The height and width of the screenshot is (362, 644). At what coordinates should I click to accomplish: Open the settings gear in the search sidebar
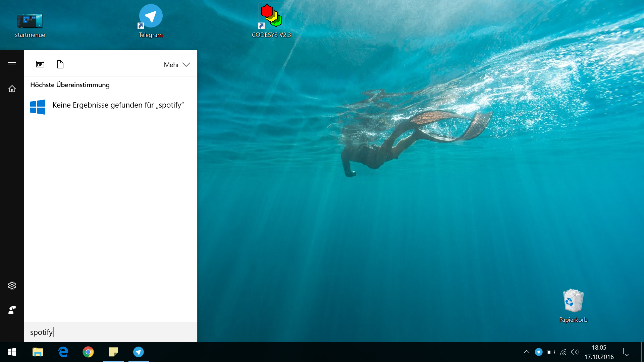(12, 286)
